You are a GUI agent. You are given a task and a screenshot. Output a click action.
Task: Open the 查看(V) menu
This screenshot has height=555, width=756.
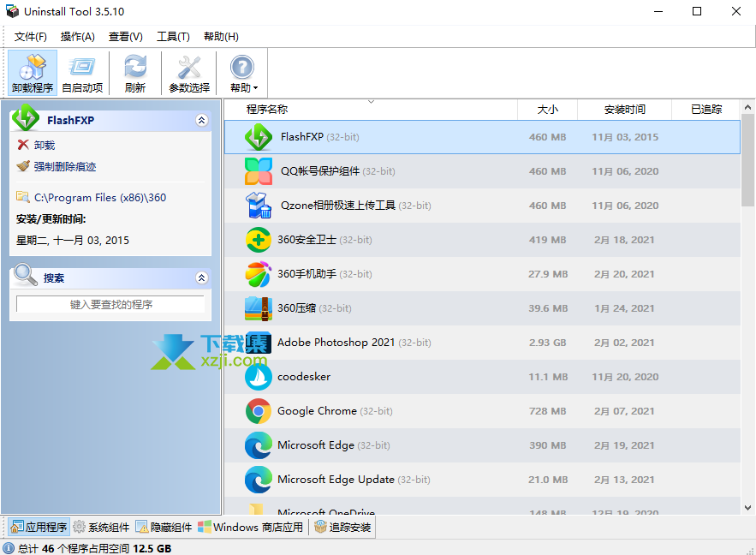(125, 37)
